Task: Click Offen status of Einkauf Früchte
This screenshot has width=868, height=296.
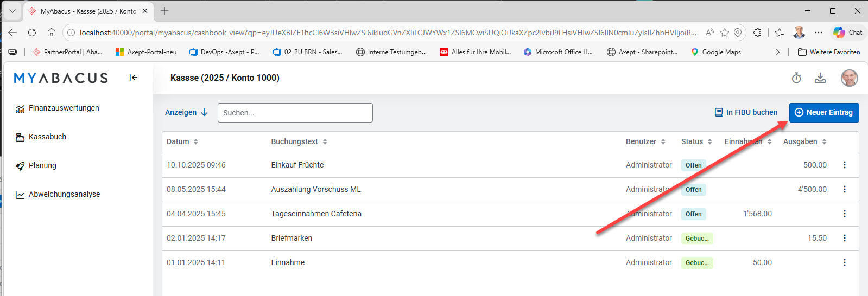Action: [x=694, y=165]
